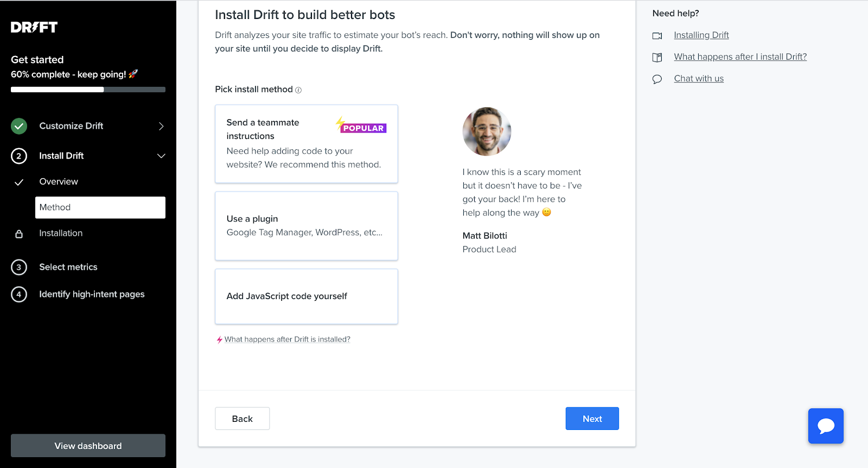Screen dimensions: 868x468
Task: Collapse the Install Drift section chevron
Action: [x=161, y=156]
